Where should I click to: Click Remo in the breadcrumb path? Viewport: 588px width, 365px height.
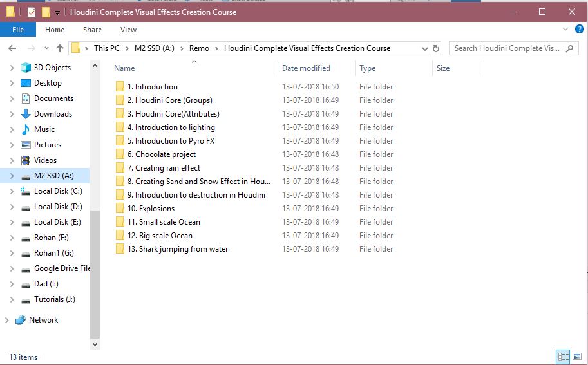click(x=199, y=48)
